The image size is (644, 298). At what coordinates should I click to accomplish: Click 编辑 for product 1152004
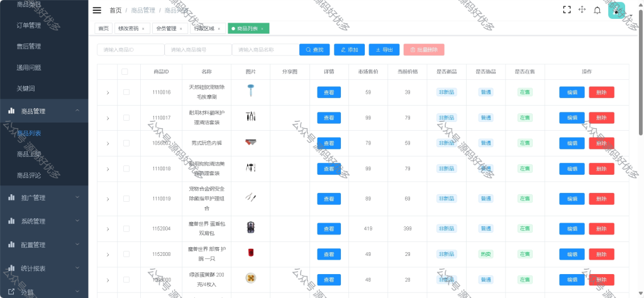(x=572, y=229)
